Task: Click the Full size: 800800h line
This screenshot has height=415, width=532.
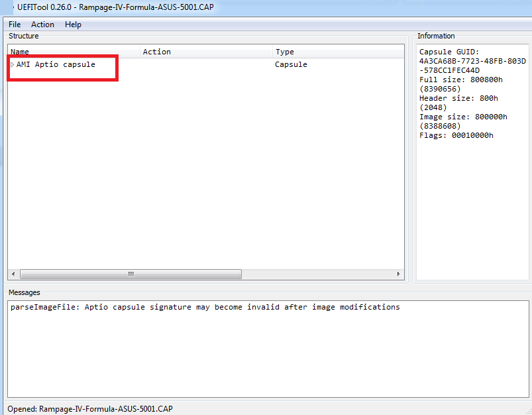Action: tap(460, 80)
